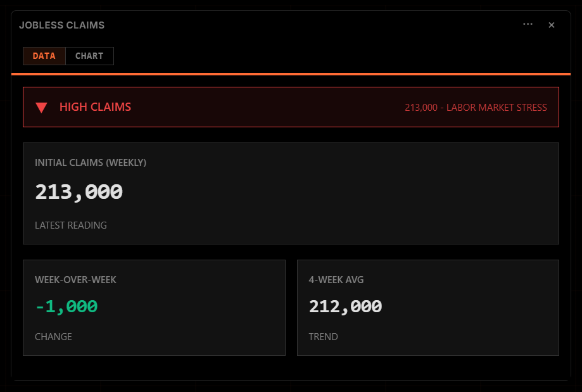The height and width of the screenshot is (392, 582).
Task: Click the JOBLESS CLAIMS panel title
Action: (x=61, y=25)
